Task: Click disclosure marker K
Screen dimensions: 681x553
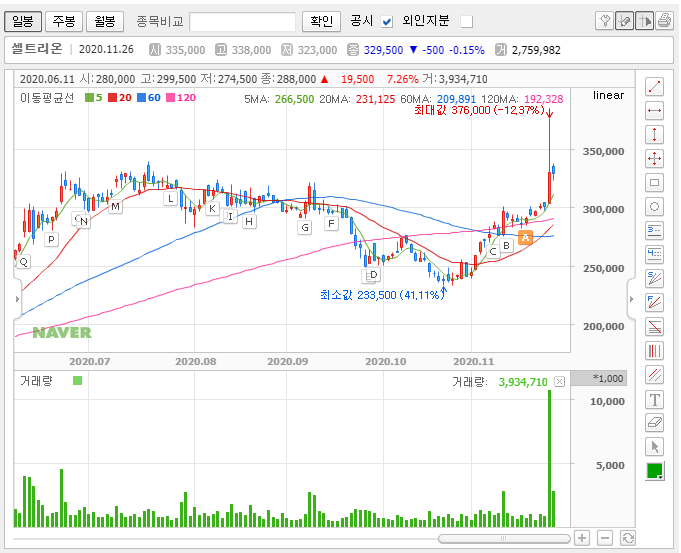Action: [212, 209]
